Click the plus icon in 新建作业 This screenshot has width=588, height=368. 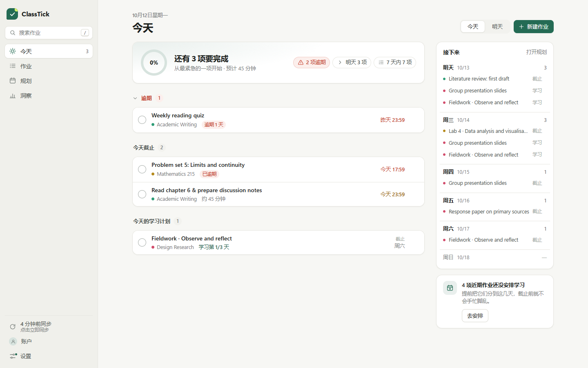tap(521, 27)
